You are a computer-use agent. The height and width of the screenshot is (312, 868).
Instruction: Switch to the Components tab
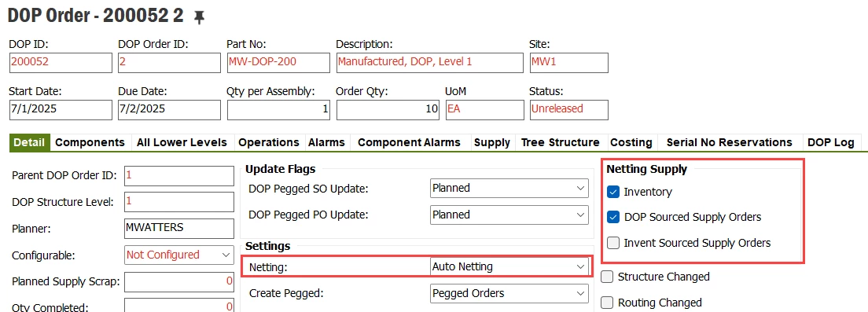pyautogui.click(x=90, y=142)
